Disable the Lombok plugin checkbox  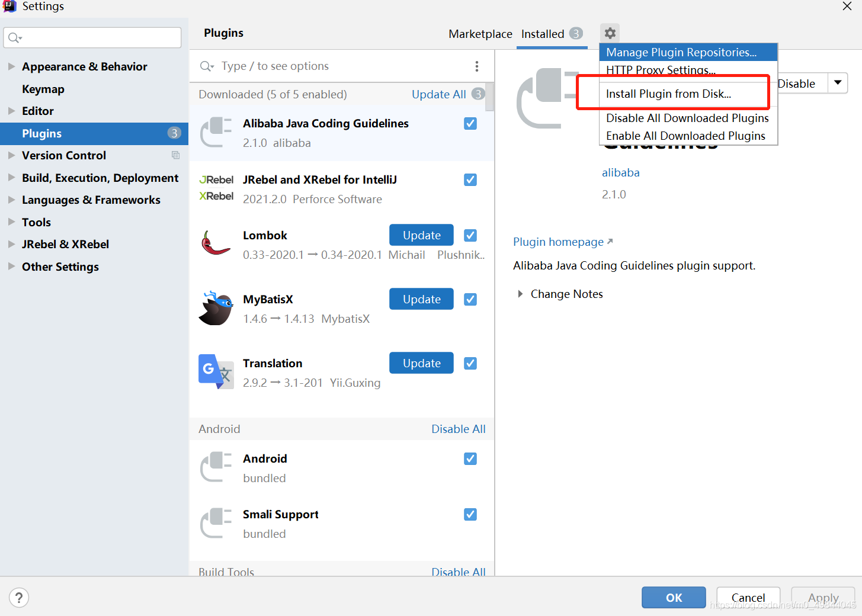pos(470,235)
